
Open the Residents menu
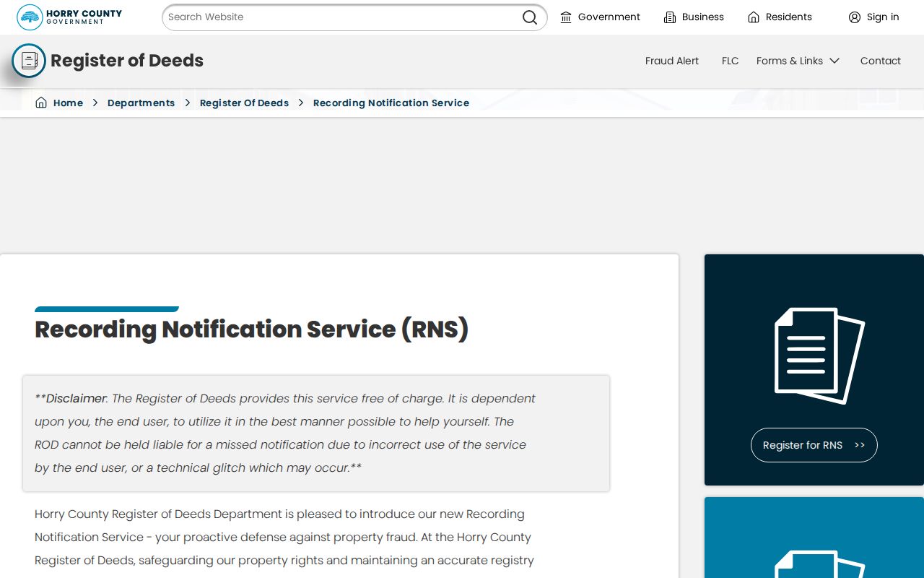click(780, 17)
